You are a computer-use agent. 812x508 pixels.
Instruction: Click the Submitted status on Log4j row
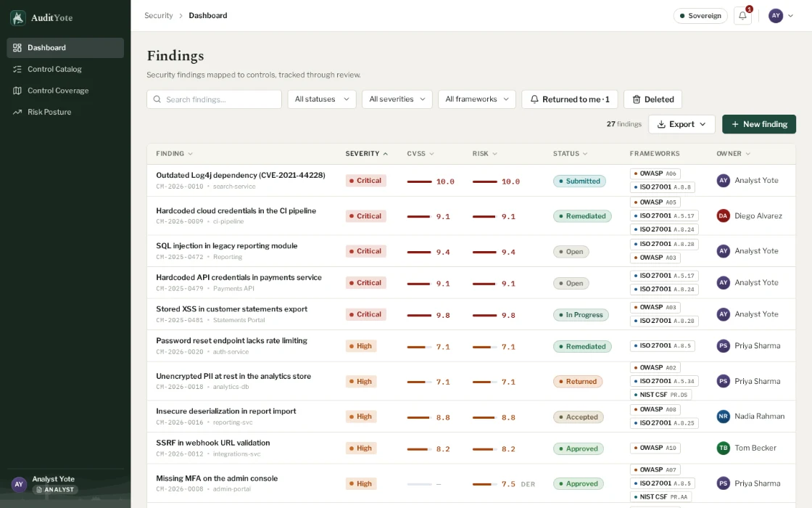[x=579, y=181]
